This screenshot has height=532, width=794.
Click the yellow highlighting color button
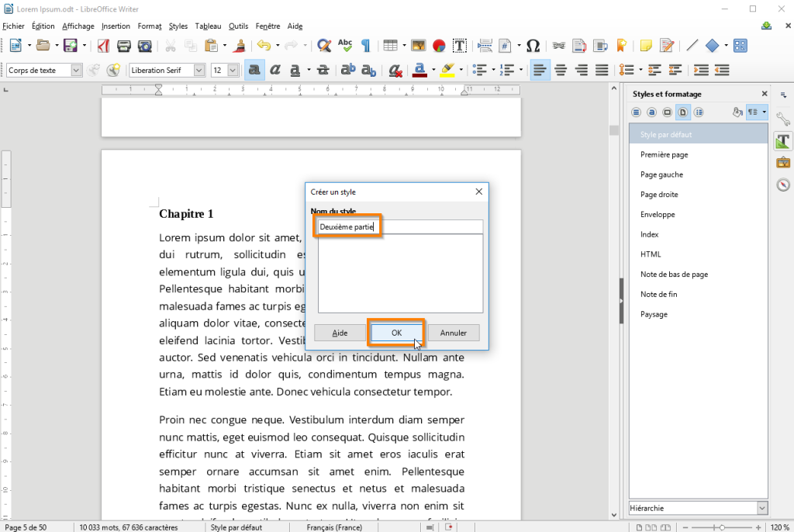coord(447,71)
